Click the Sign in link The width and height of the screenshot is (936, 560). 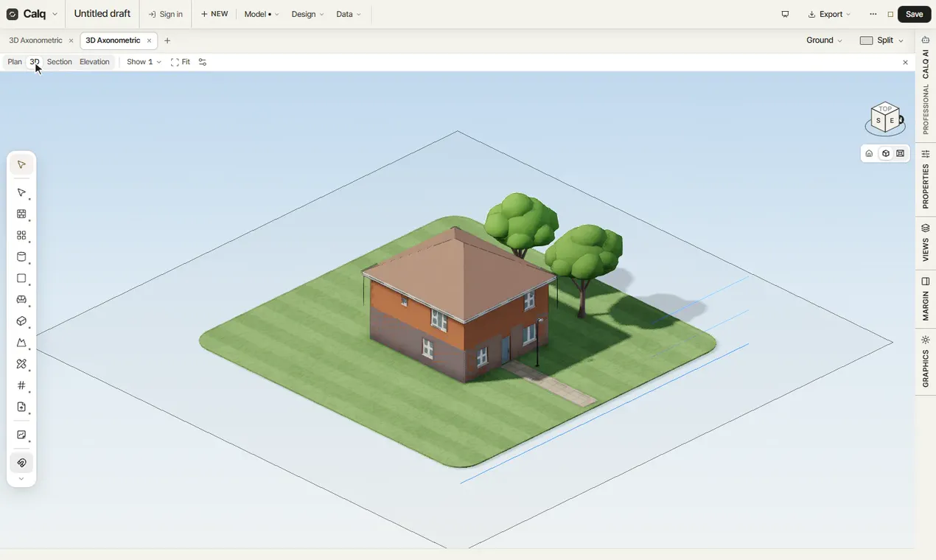click(x=166, y=14)
